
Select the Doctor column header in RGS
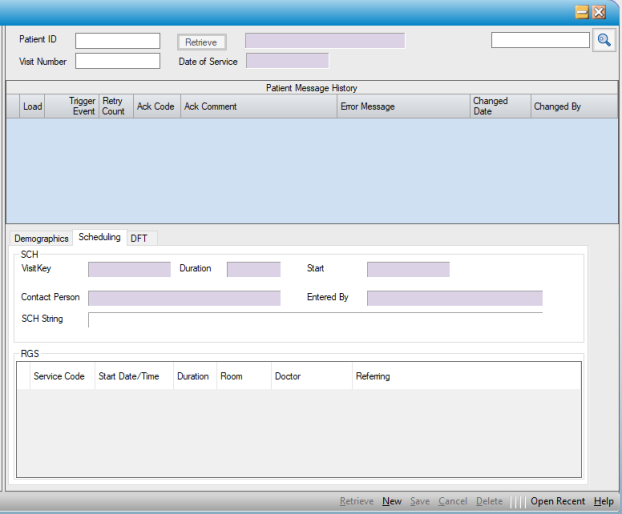pos(287,377)
